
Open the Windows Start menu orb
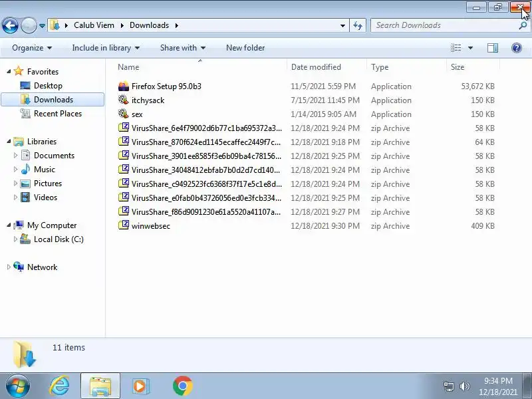click(18, 386)
